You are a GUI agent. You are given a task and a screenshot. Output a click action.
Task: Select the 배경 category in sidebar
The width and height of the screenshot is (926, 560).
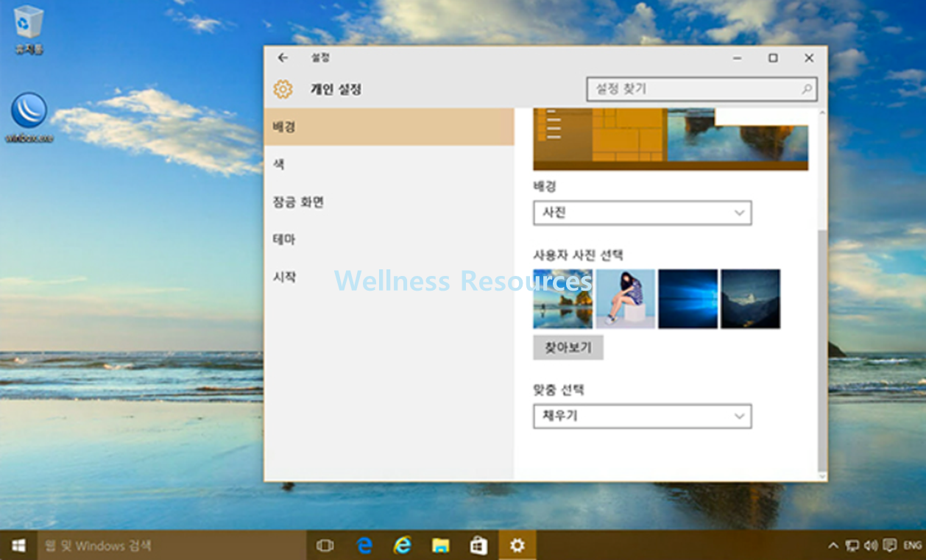(x=389, y=127)
